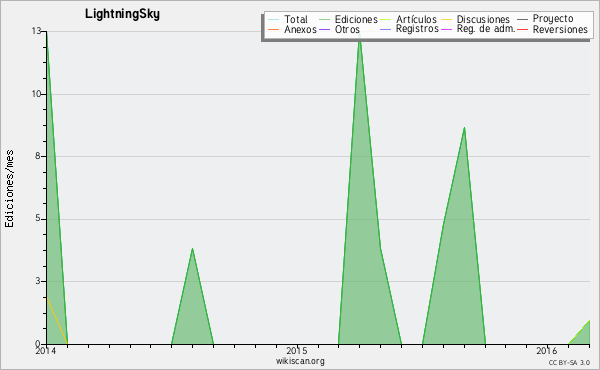Viewport: 600px width, 370px height.
Task: Click the wikiscan.org label
Action: [x=300, y=360]
